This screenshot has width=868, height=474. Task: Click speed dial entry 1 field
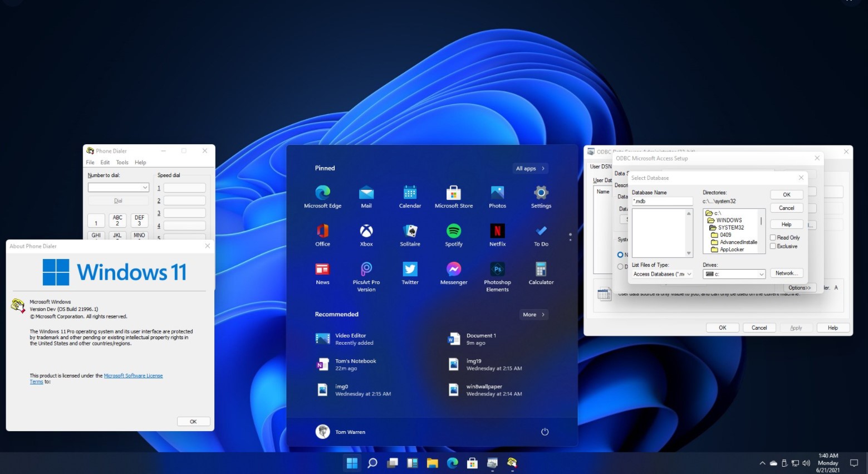184,188
